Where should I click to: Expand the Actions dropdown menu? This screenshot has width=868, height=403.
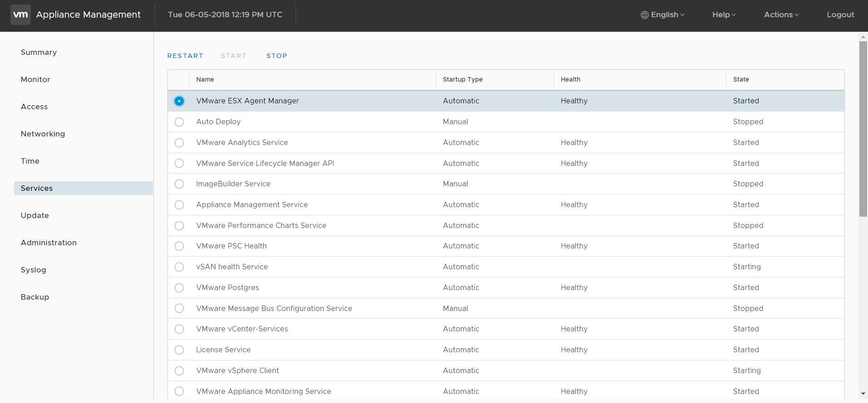click(781, 15)
